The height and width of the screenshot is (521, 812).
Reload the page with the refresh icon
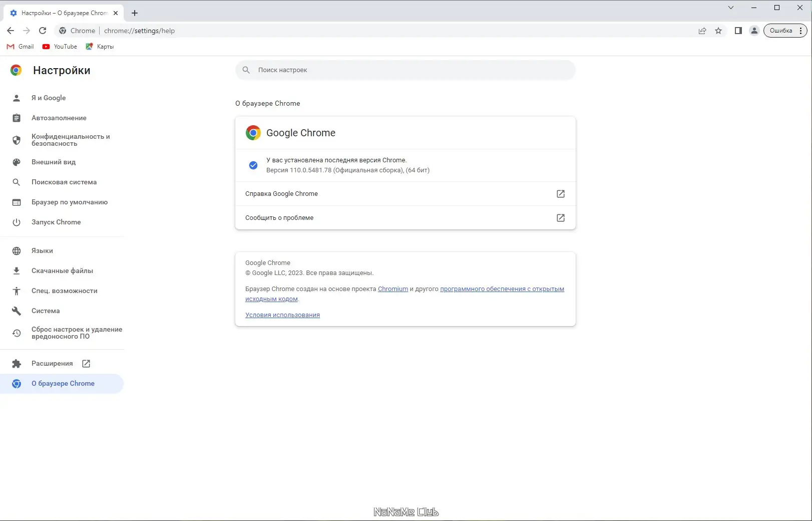click(43, 31)
